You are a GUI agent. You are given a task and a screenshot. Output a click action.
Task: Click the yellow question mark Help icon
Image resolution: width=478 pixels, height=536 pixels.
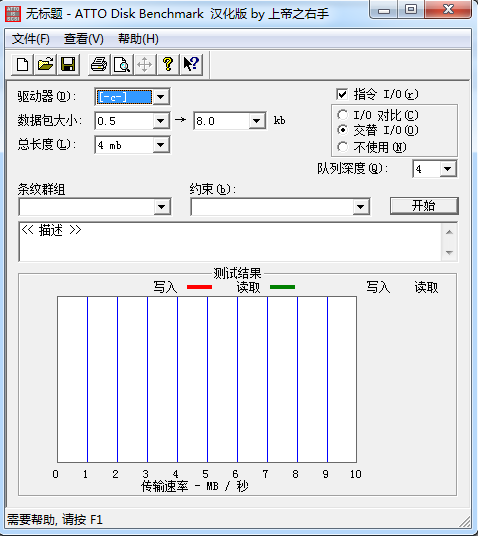(168, 64)
